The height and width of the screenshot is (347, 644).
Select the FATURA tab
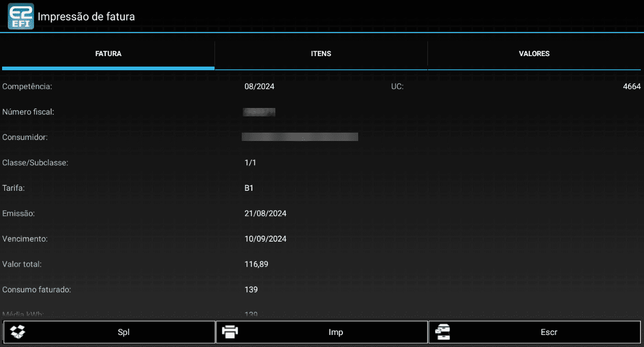(x=108, y=53)
